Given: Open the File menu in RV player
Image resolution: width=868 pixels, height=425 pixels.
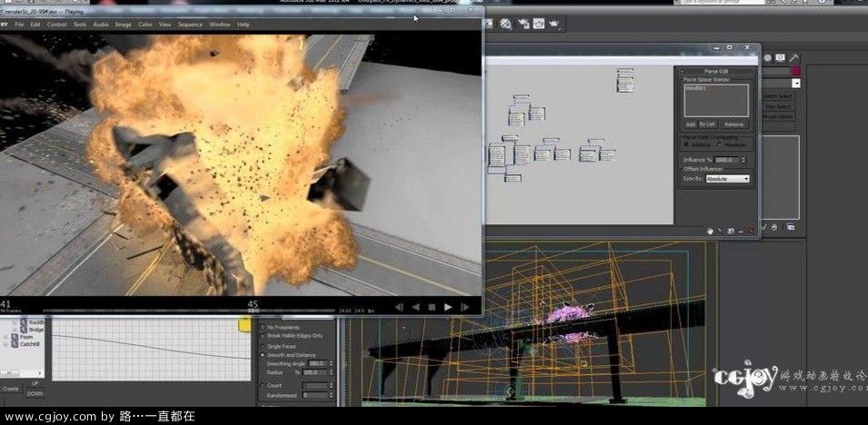Looking at the screenshot, I should click(x=19, y=25).
